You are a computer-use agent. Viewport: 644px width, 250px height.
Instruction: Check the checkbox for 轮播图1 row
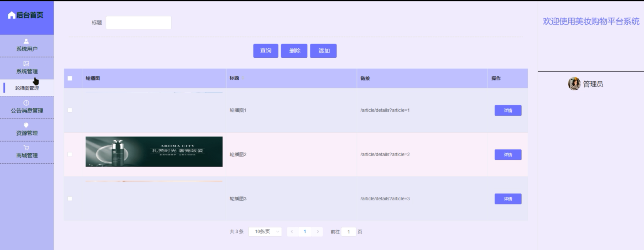[x=70, y=110]
